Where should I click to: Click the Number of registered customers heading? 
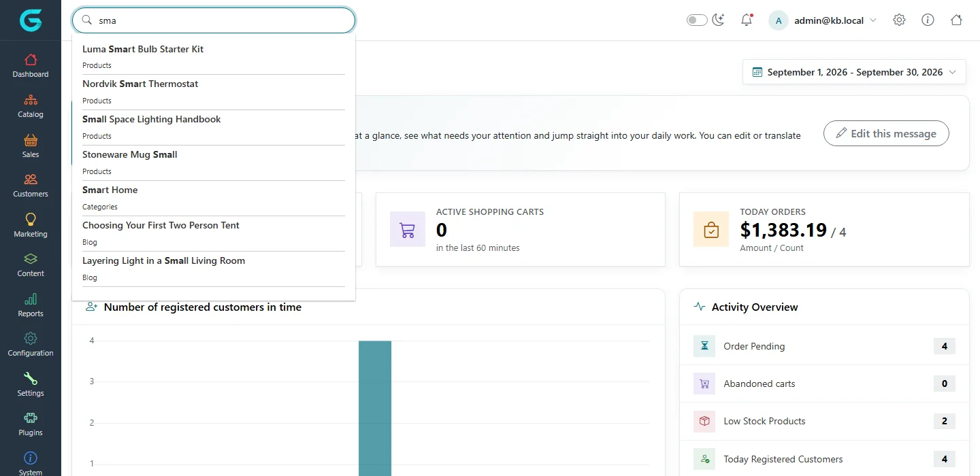(203, 307)
